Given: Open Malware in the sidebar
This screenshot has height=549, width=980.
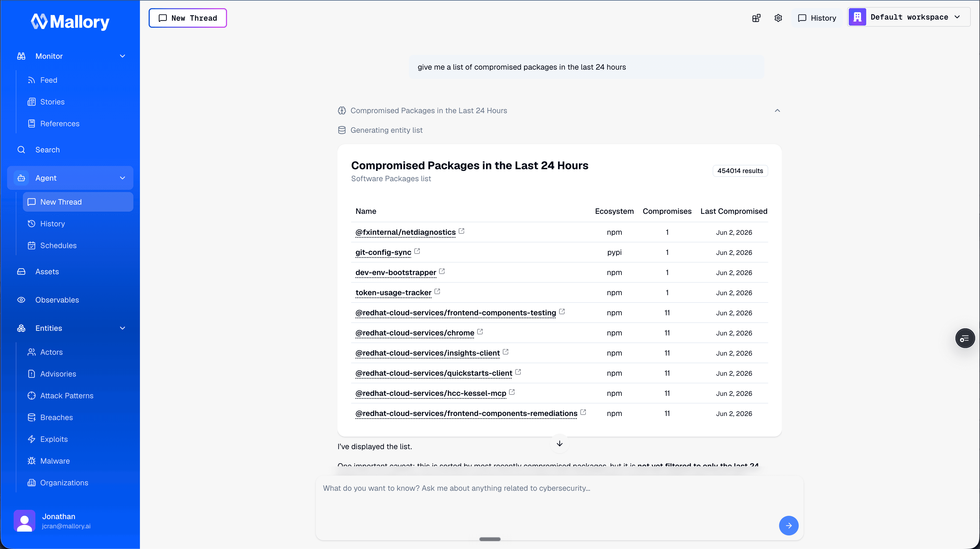Looking at the screenshot, I should click(78, 461).
